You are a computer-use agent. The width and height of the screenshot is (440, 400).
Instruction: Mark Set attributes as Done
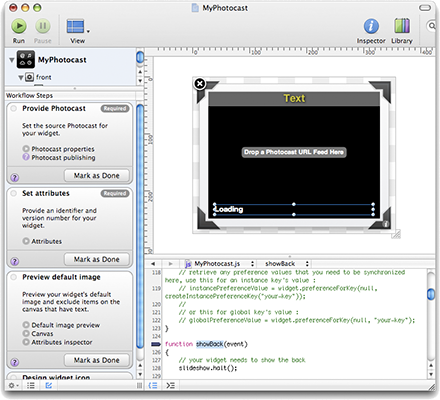point(97,259)
